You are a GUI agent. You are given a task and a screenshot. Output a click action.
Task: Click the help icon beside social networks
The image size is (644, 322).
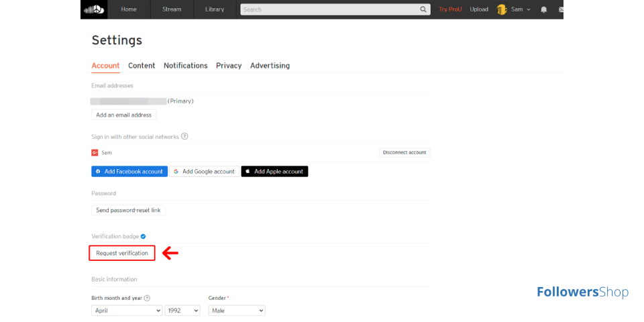point(184,136)
